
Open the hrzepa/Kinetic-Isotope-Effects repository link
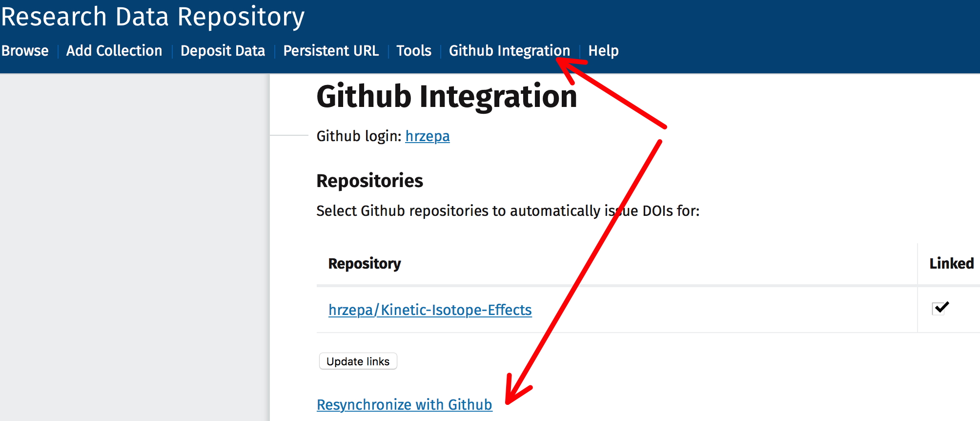pos(430,310)
